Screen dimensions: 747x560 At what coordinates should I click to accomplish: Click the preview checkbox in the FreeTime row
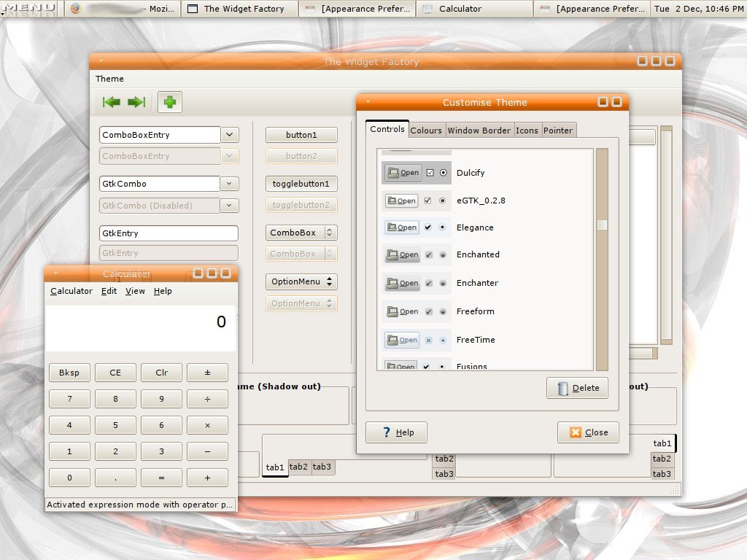click(x=428, y=340)
